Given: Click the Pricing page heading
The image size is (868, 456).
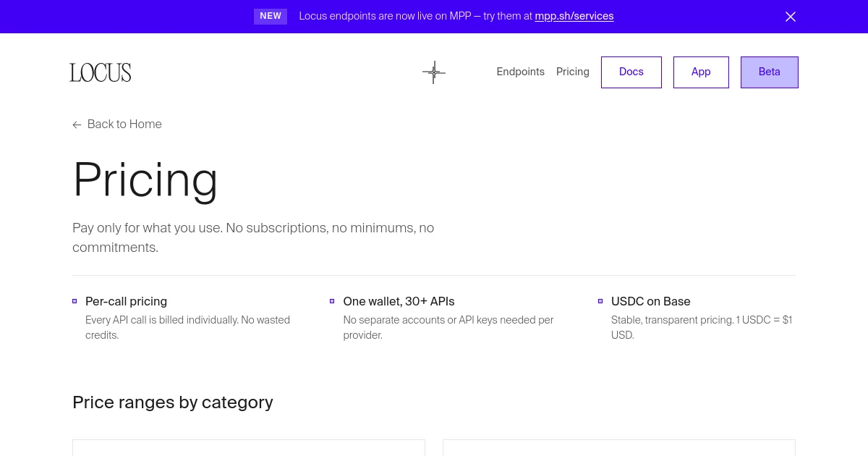Looking at the screenshot, I should point(145,180).
